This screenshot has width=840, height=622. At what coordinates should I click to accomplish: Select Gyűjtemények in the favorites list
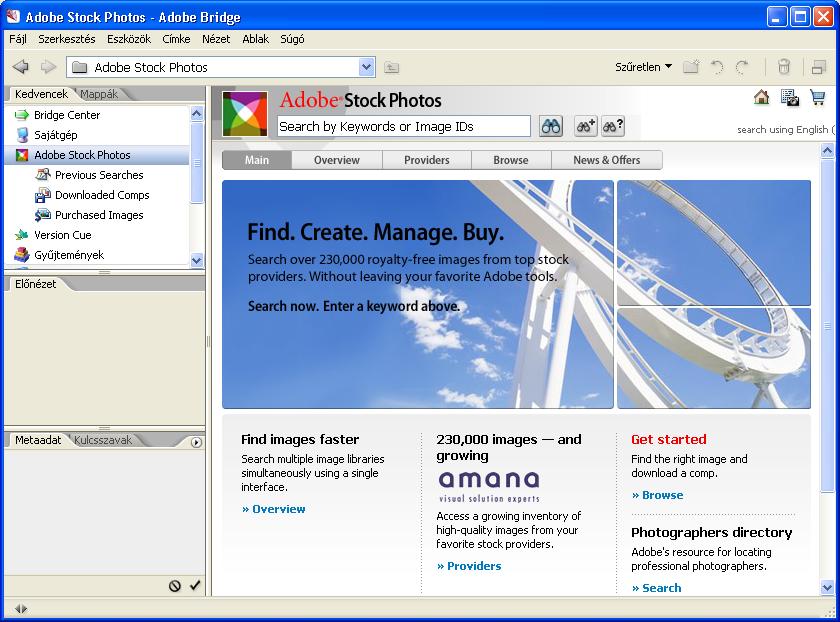(96, 255)
